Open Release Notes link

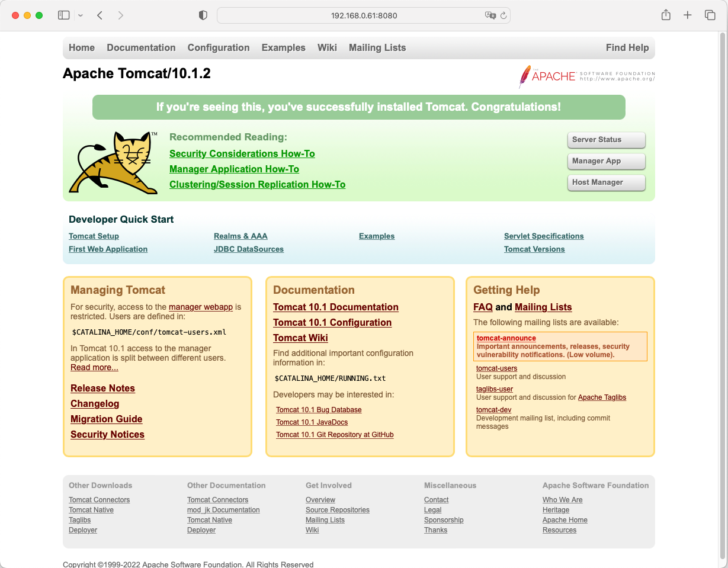point(102,388)
